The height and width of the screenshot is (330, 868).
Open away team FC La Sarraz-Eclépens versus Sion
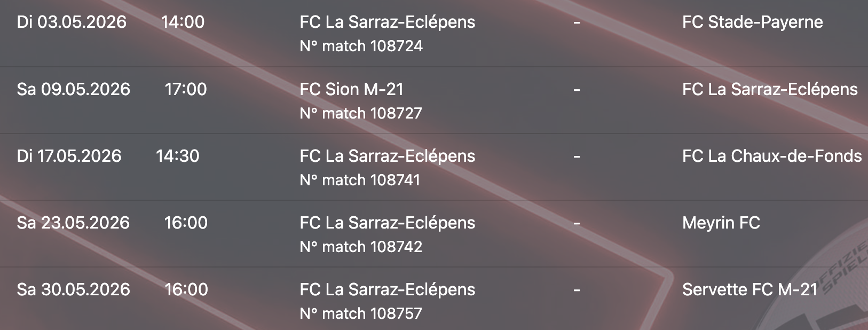(x=769, y=89)
